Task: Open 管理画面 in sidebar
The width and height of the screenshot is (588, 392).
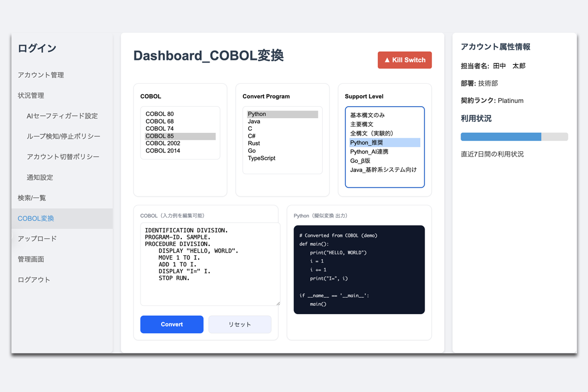Action: tap(31, 259)
